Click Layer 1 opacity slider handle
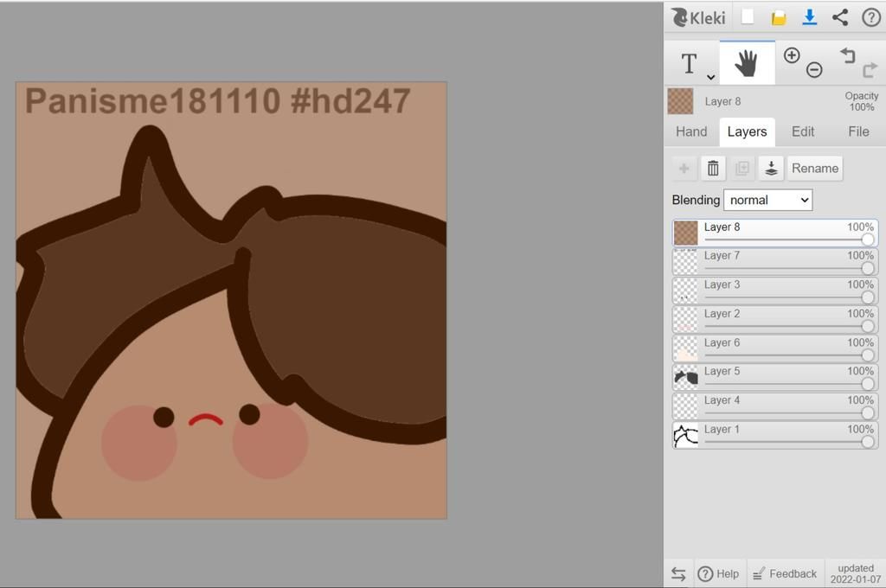886x588 pixels. click(x=868, y=442)
